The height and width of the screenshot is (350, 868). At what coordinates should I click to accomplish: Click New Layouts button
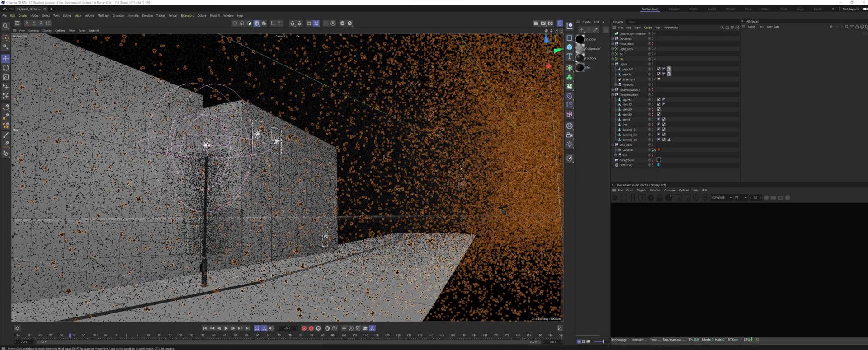(850, 9)
